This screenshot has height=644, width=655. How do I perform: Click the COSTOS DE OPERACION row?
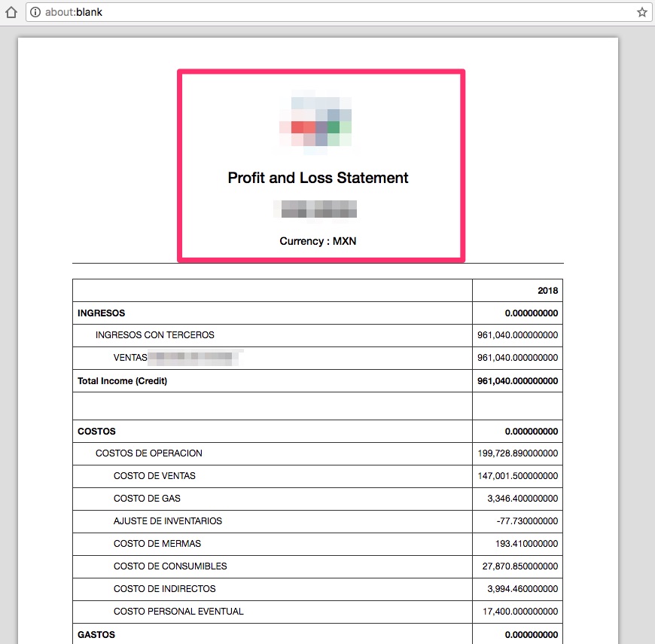[x=148, y=453]
